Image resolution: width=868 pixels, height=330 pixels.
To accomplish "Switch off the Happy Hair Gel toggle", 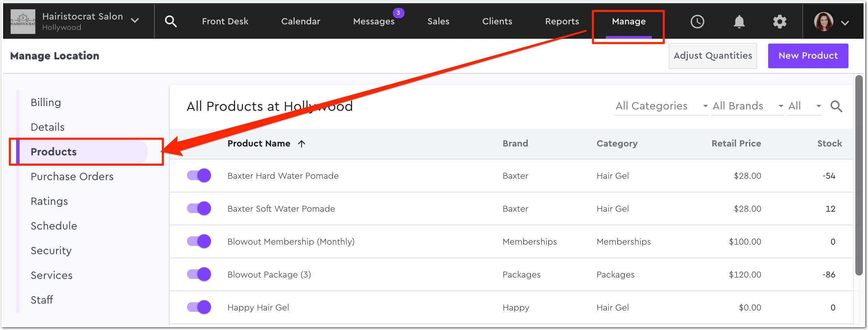I will pos(199,307).
